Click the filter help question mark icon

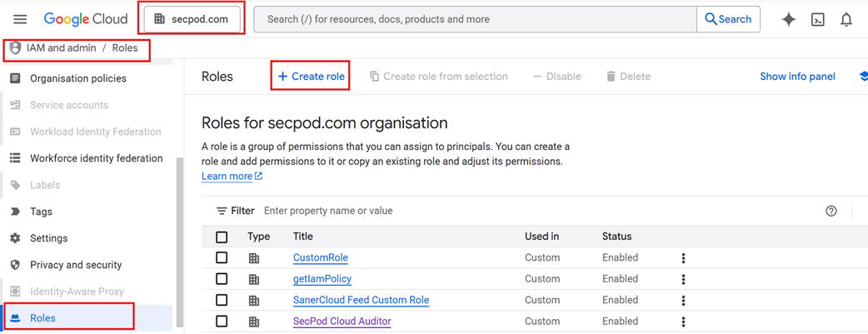[831, 211]
